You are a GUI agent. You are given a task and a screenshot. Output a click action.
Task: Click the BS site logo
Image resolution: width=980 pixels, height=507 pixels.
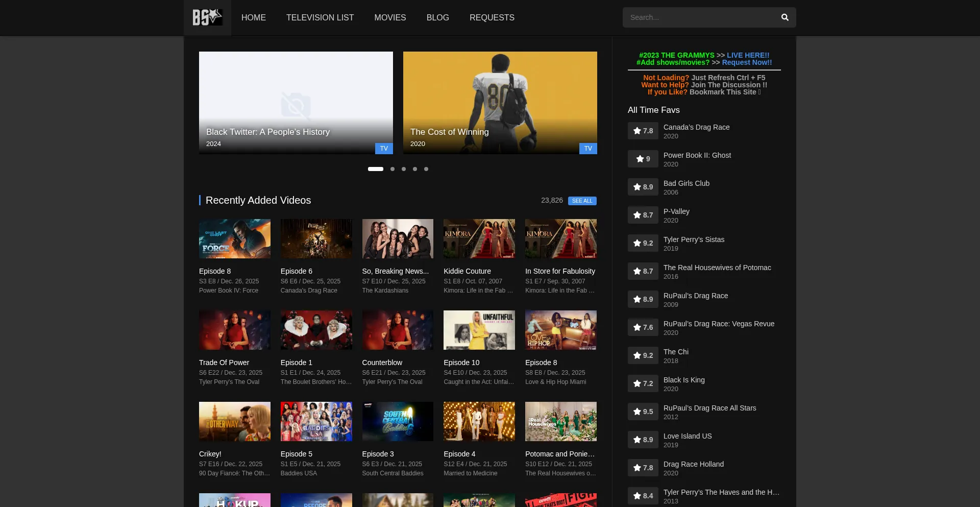[x=207, y=17]
